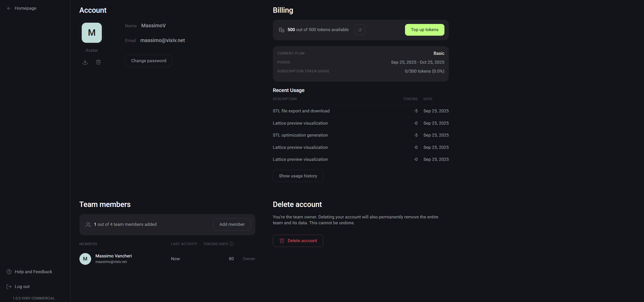The image size is (644, 302).
Task: Click the MassimoV name field
Action: 153,26
